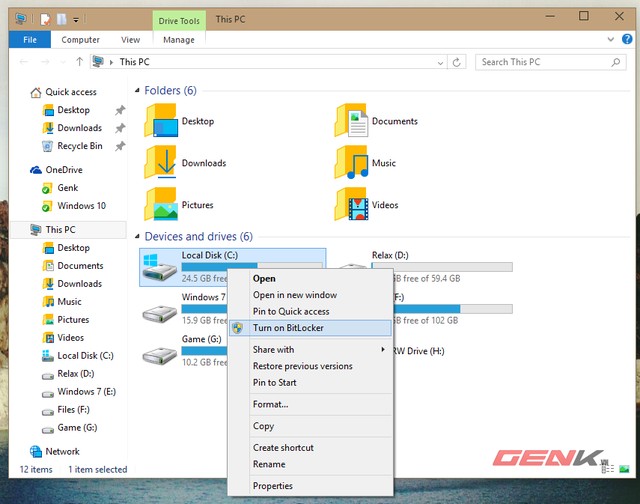Select Genk under OneDrive

(68, 188)
